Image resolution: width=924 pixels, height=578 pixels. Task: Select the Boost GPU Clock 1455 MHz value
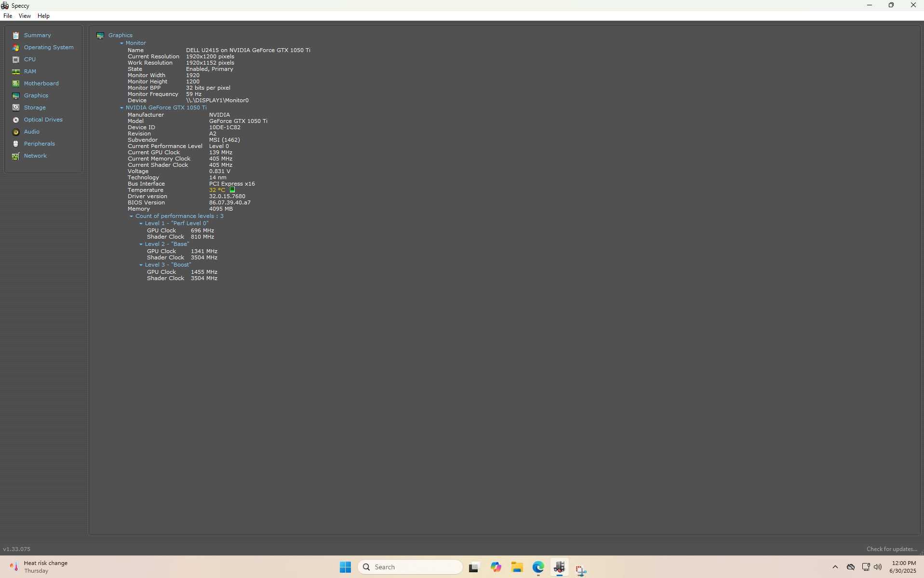point(204,272)
